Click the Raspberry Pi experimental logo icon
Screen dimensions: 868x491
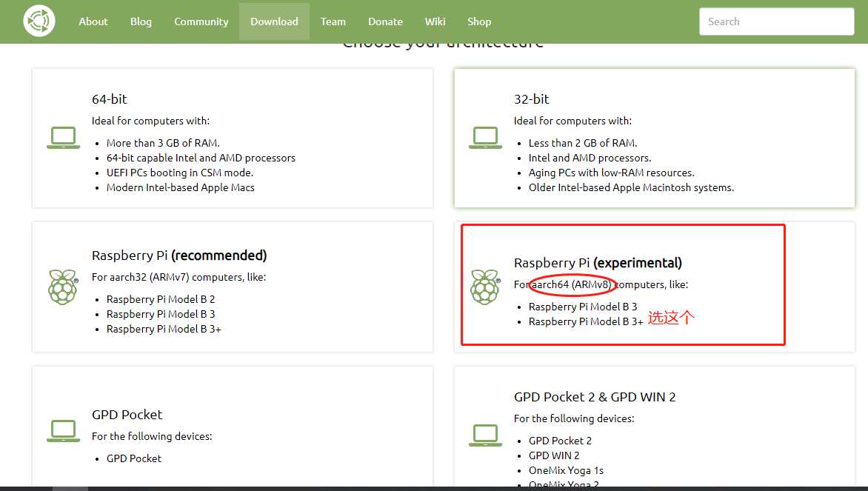click(x=485, y=287)
